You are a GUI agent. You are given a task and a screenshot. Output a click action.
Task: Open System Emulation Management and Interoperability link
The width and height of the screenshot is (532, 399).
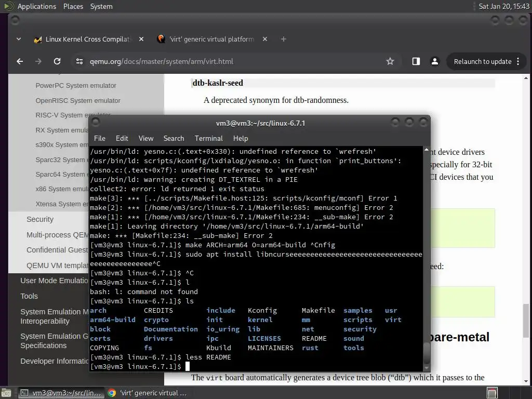click(x=54, y=316)
